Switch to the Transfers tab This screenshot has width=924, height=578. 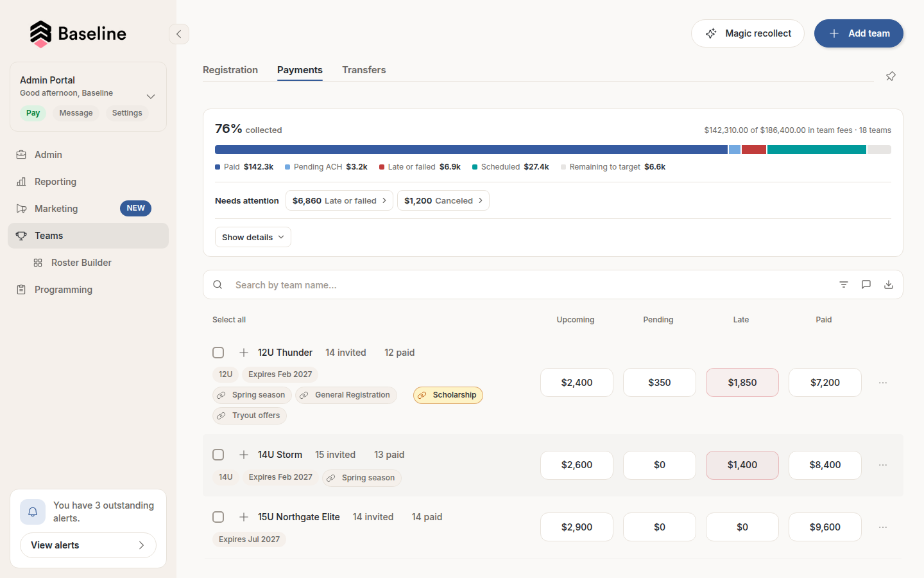tap(364, 70)
